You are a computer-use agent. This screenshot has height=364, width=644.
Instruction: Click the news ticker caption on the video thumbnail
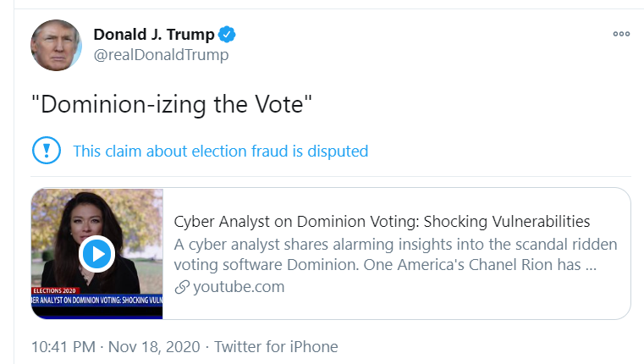point(97,300)
